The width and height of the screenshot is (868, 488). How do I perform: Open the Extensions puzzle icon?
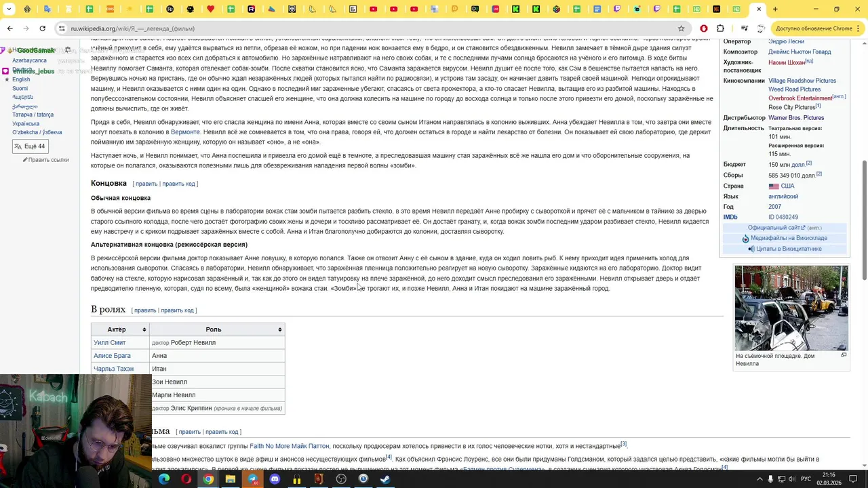[x=720, y=28]
